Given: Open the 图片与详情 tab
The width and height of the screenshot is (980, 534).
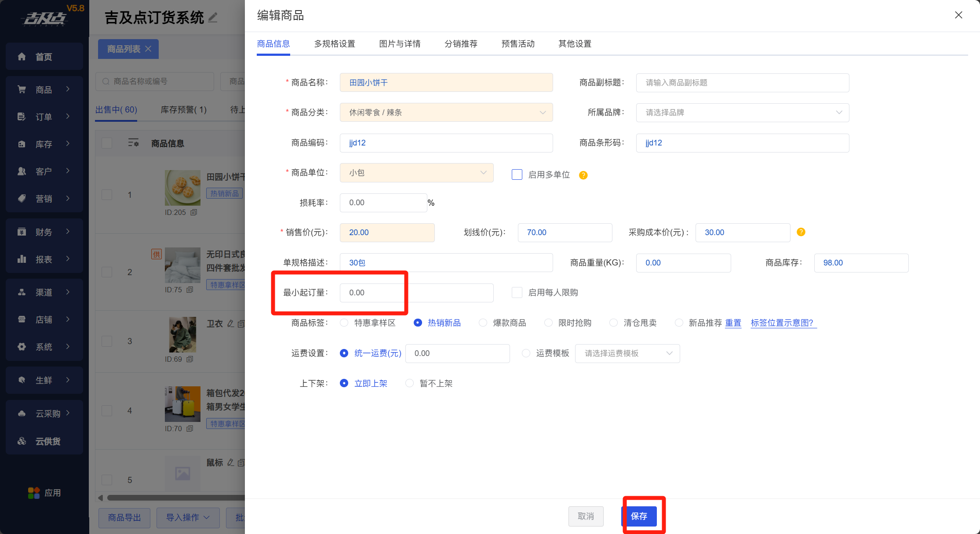Looking at the screenshot, I should click(400, 44).
